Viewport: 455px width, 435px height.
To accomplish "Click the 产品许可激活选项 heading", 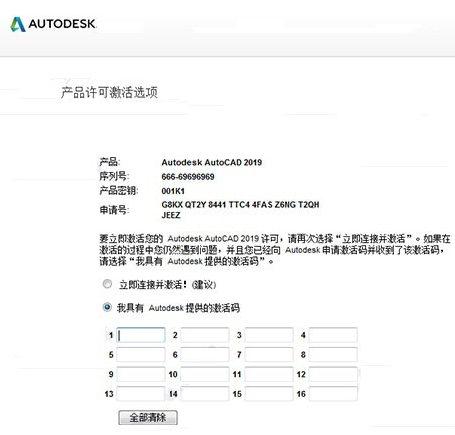I will [x=109, y=92].
